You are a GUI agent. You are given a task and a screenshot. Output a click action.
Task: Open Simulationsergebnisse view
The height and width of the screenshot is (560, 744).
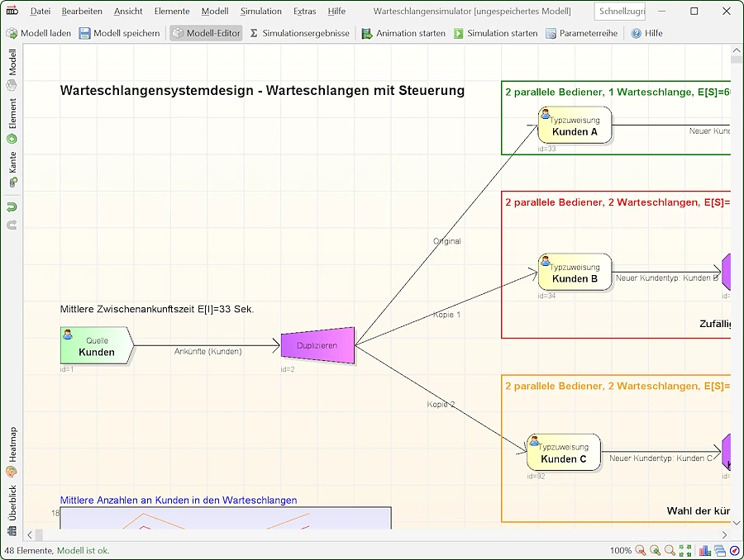(x=299, y=33)
